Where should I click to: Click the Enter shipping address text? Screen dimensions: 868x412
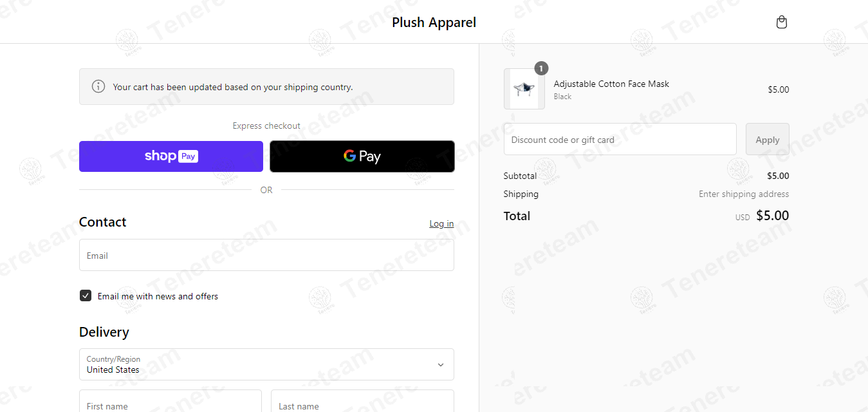pos(744,194)
